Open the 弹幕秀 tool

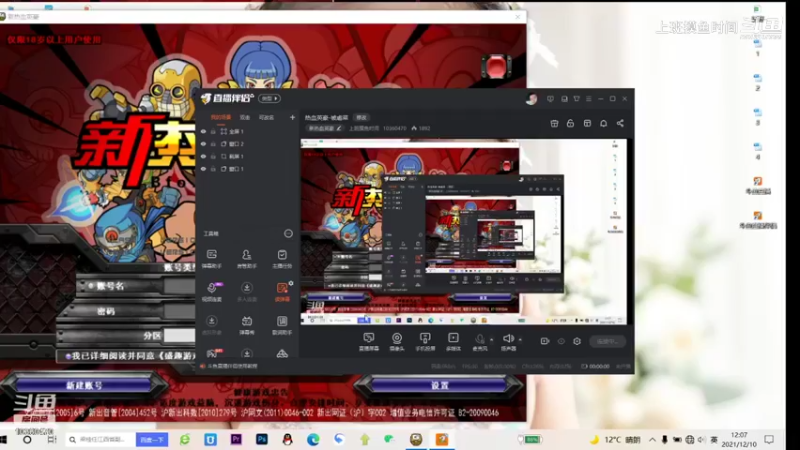tap(246, 324)
